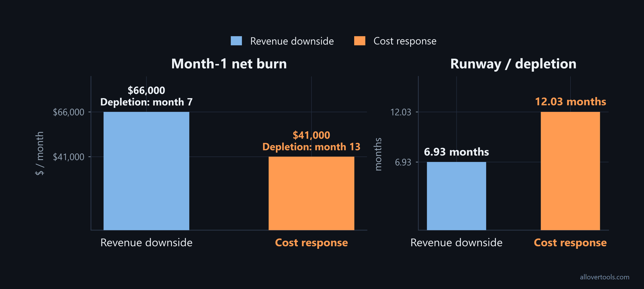644x289 pixels.
Task: Toggle the Revenue downside legend label
Action: (x=292, y=41)
